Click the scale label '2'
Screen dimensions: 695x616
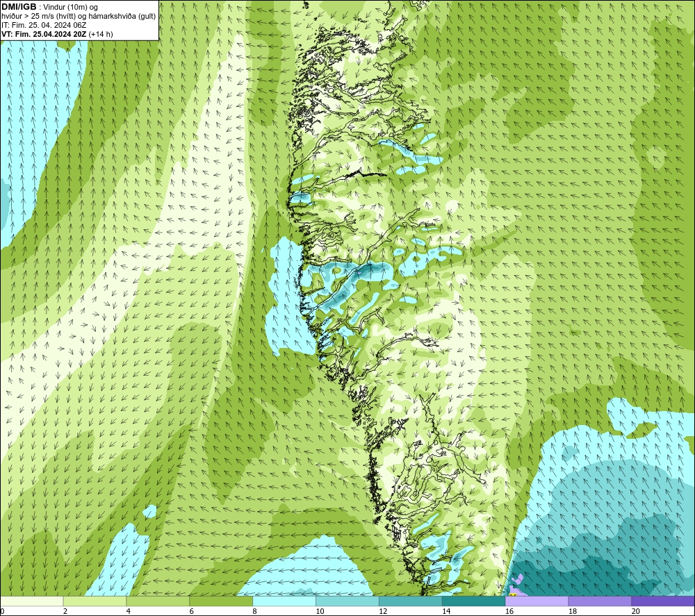(65, 611)
